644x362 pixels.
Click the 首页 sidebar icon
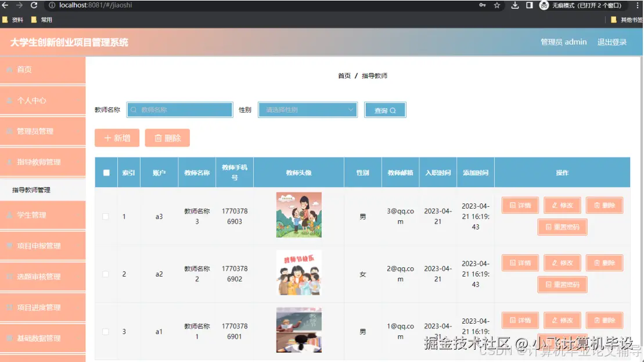pyautogui.click(x=9, y=70)
